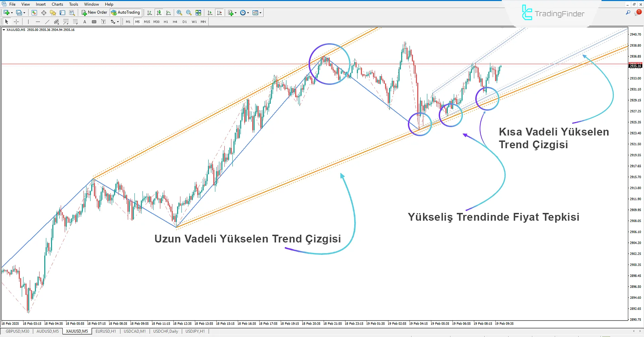Image resolution: width=644 pixels, height=337 pixels.
Task: Switch to the EURUSD,H1 chart tab
Action: 106,331
